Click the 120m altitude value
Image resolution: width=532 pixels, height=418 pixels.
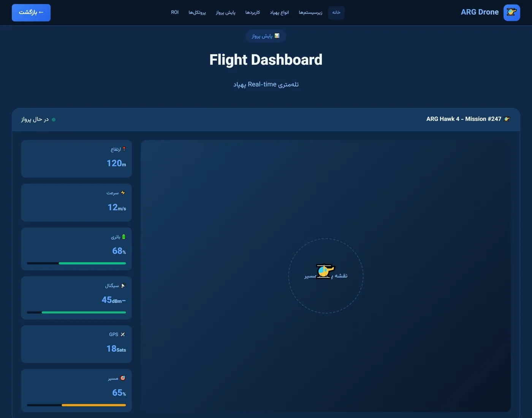pyautogui.click(x=116, y=163)
